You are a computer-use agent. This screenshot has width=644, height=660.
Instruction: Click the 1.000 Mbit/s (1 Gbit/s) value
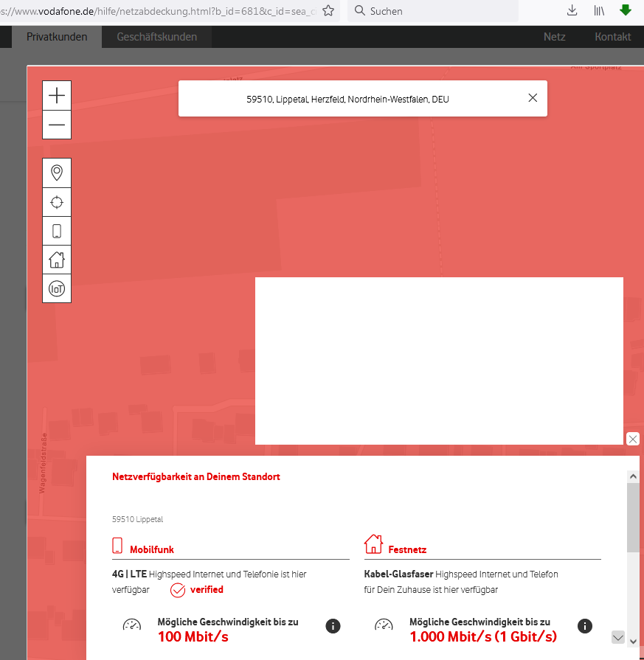(483, 637)
